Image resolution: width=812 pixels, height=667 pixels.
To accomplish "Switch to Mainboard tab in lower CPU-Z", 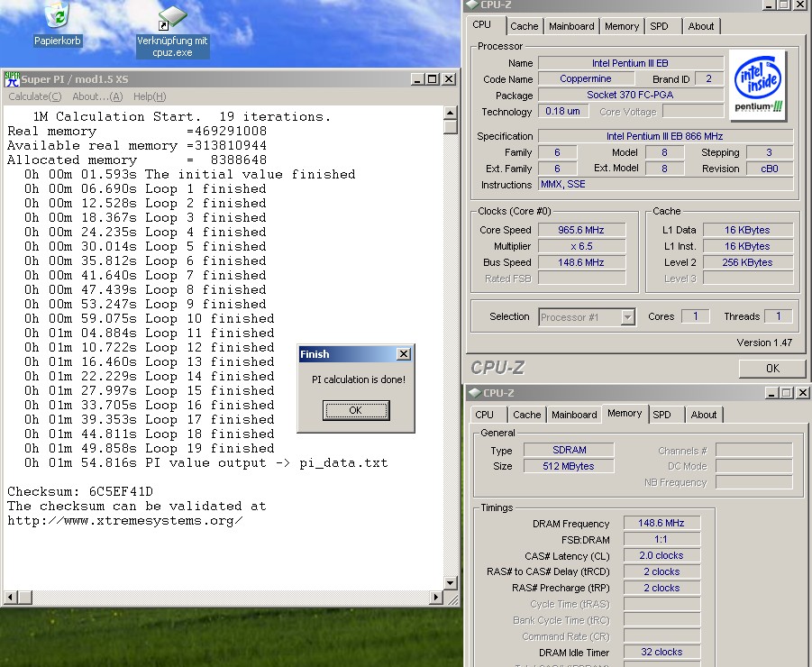I will tap(574, 415).
